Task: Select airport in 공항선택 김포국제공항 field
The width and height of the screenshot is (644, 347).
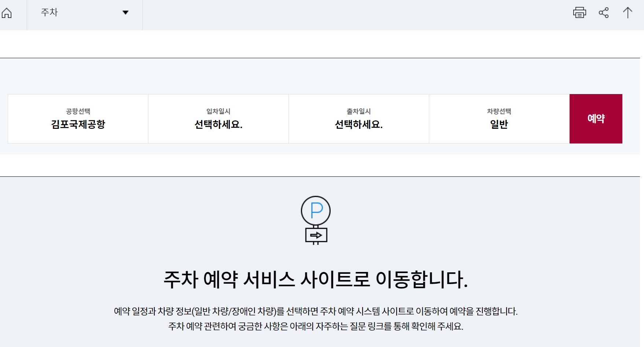Action: pos(78,119)
